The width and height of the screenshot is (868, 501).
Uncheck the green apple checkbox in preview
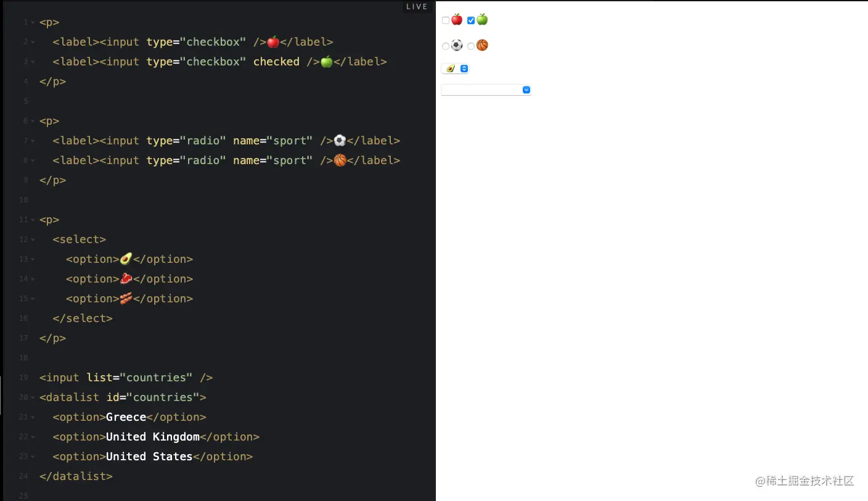[x=471, y=20]
